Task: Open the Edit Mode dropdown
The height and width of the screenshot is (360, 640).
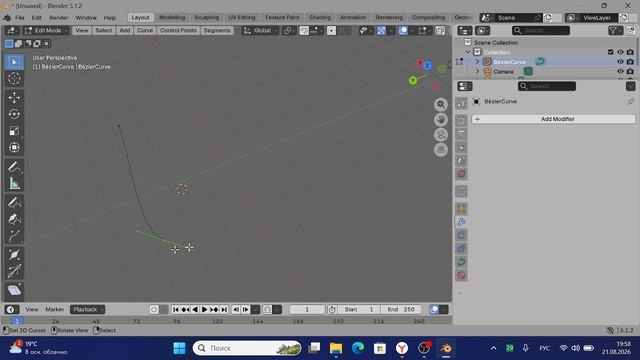Action: click(47, 31)
